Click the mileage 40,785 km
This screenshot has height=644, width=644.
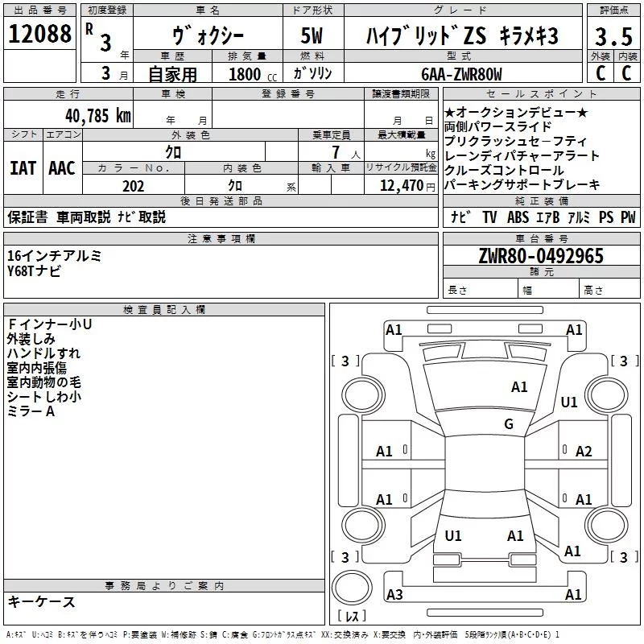pos(97,116)
